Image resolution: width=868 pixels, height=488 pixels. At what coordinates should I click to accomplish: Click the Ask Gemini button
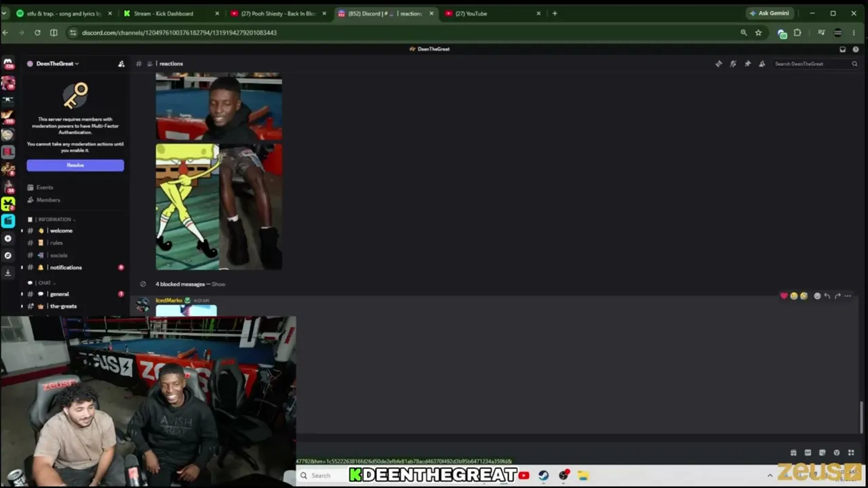[770, 14]
